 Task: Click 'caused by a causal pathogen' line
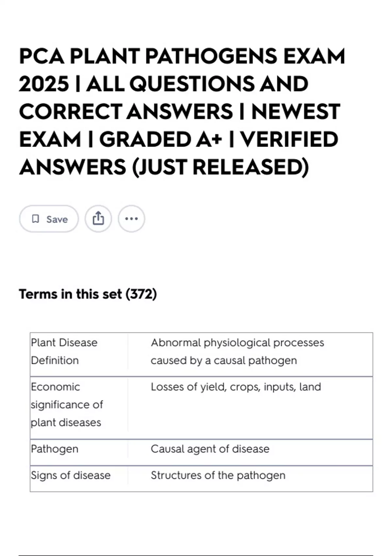click(x=224, y=360)
